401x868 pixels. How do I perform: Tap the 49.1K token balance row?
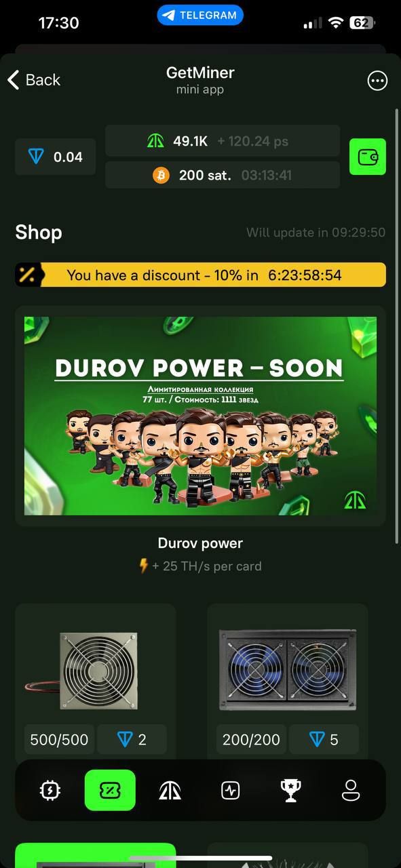(223, 141)
